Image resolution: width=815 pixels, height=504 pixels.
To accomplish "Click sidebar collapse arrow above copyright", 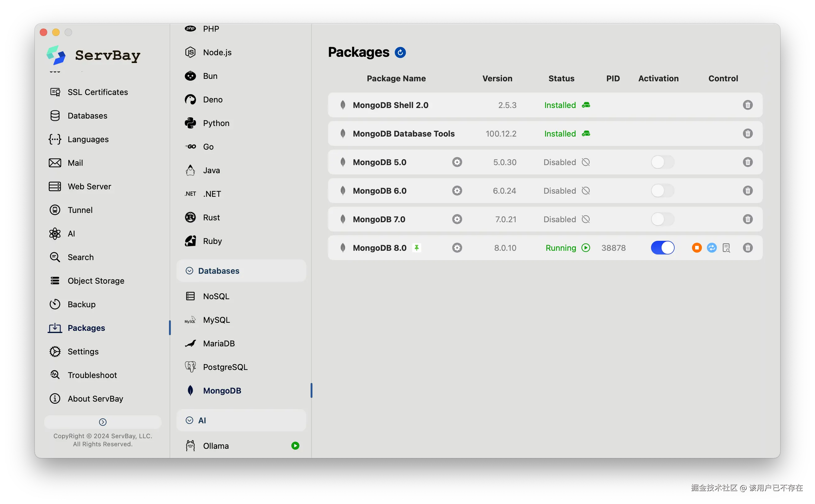I will 103,422.
